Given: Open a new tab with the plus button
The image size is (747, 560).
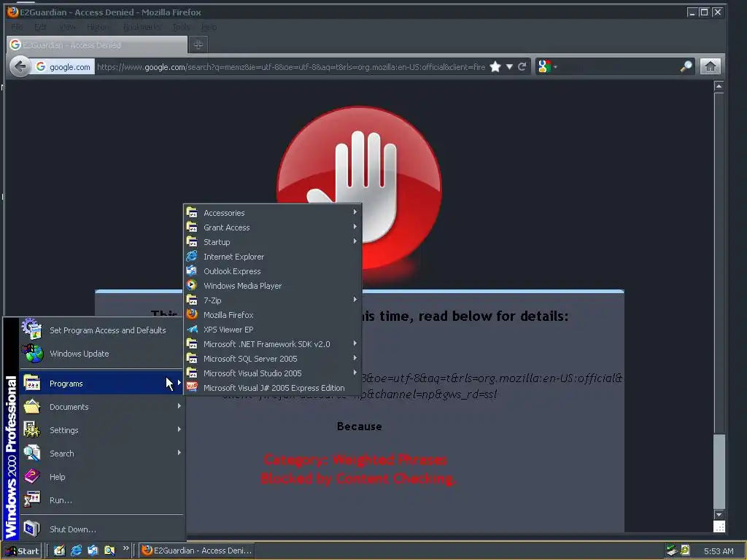Looking at the screenshot, I should click(198, 44).
